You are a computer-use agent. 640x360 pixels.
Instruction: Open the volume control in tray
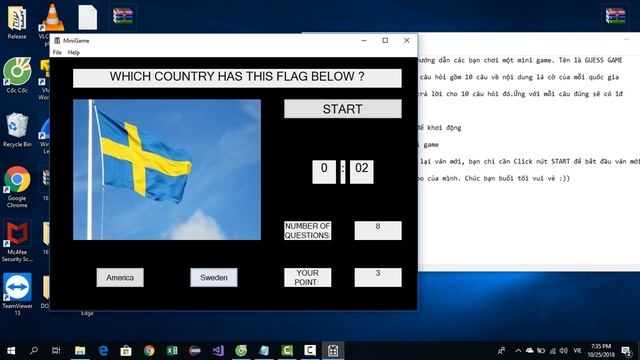click(x=564, y=351)
